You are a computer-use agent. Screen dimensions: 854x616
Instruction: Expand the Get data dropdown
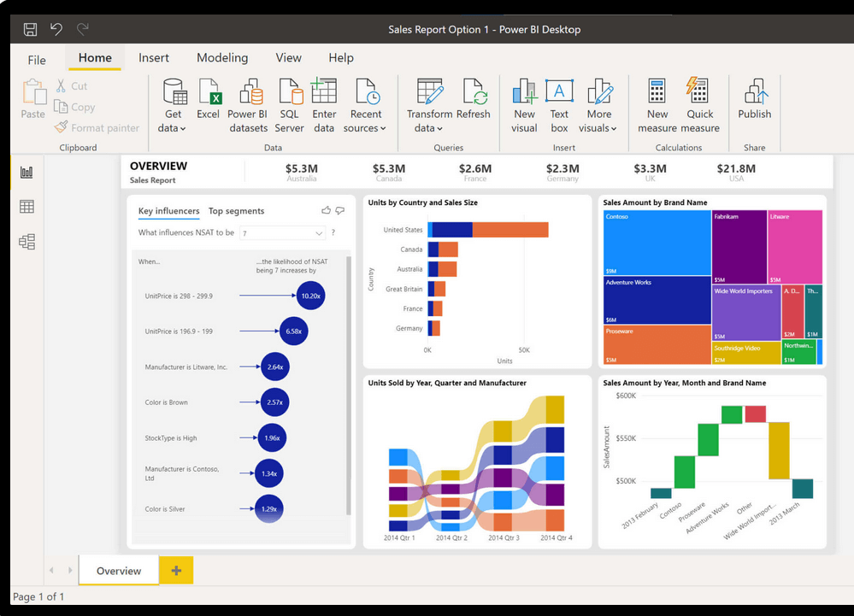pyautogui.click(x=183, y=128)
